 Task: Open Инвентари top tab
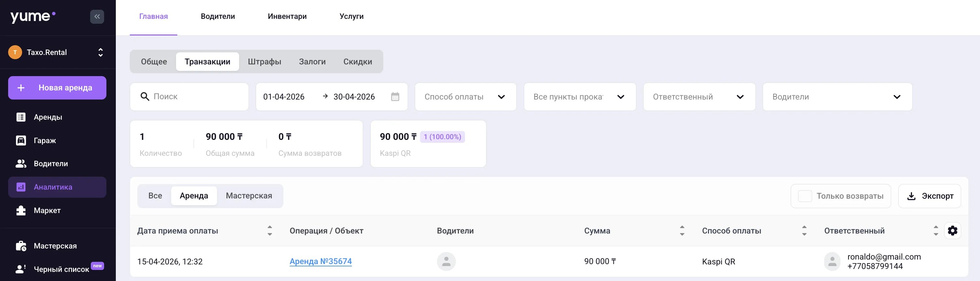287,16
